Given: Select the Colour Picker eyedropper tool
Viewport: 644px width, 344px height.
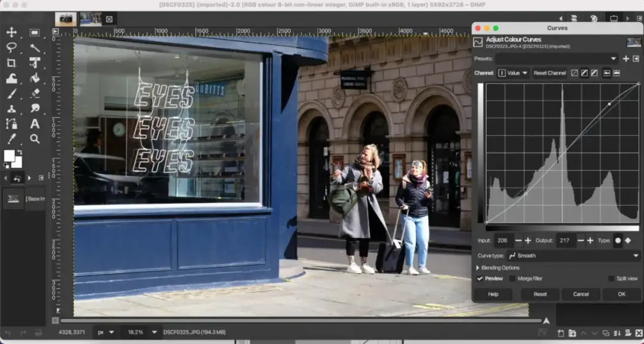Looking at the screenshot, I should 11,139.
